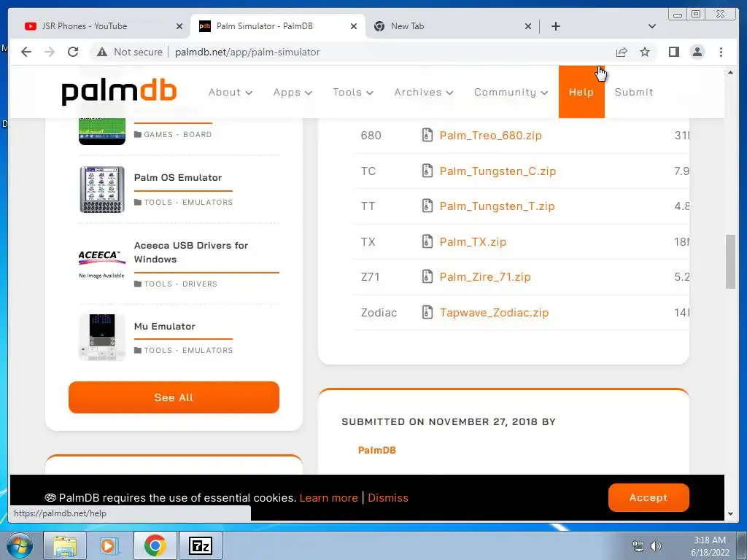Open the tab search chevron
Image resolution: width=747 pixels, height=560 pixels.
point(652,26)
